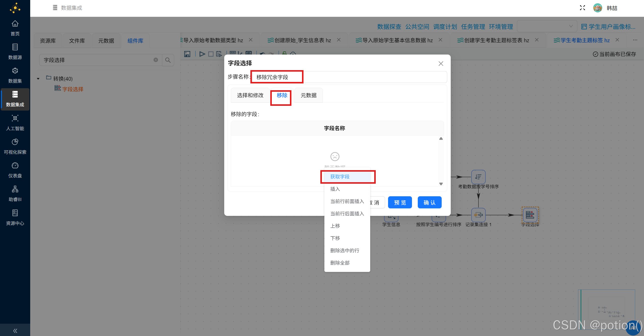Open the 学生用户画像标... project link

(609, 27)
